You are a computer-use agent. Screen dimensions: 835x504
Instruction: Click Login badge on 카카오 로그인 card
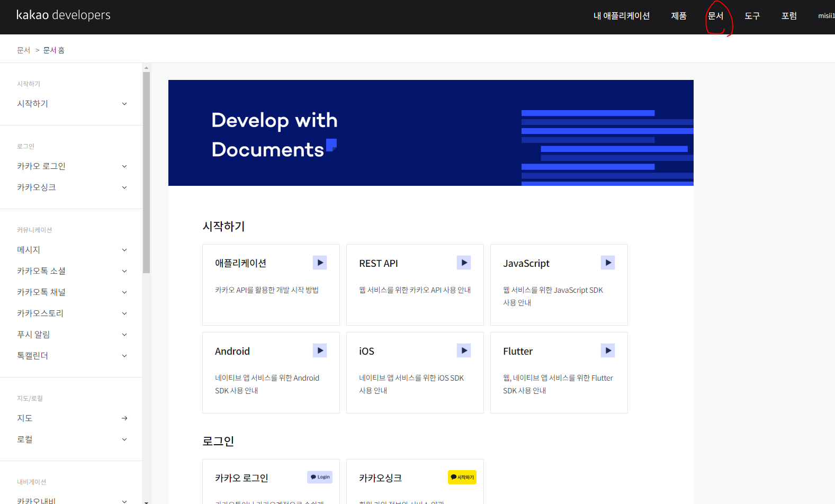(x=320, y=477)
